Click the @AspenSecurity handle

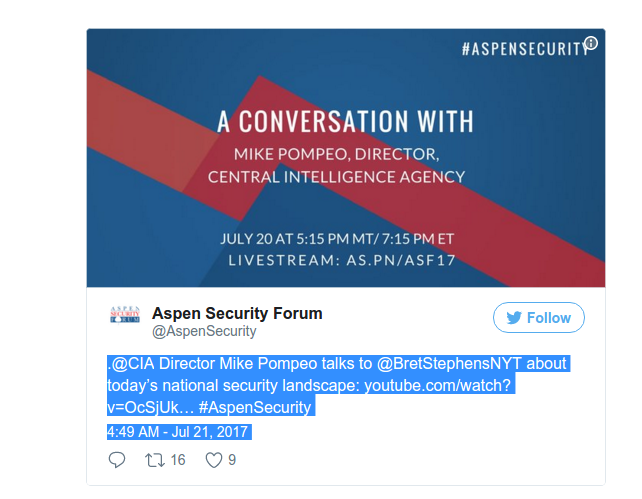pyautogui.click(x=204, y=331)
